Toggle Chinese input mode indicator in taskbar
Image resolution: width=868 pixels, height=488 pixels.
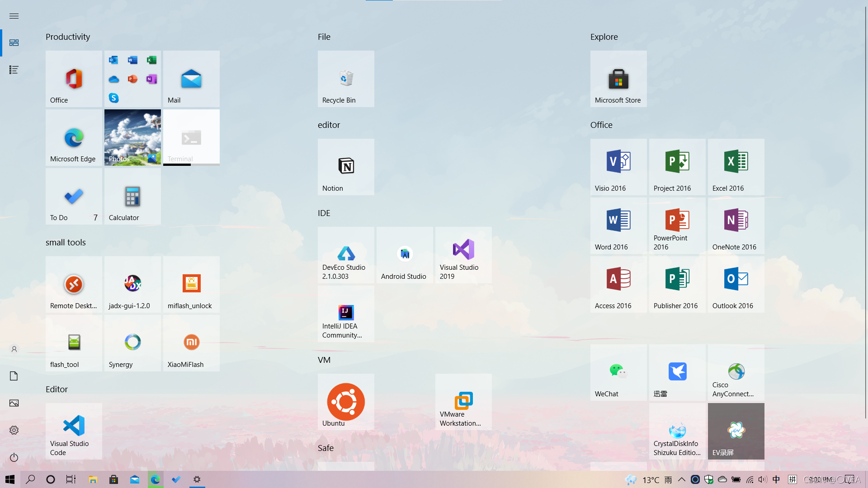pyautogui.click(x=776, y=479)
